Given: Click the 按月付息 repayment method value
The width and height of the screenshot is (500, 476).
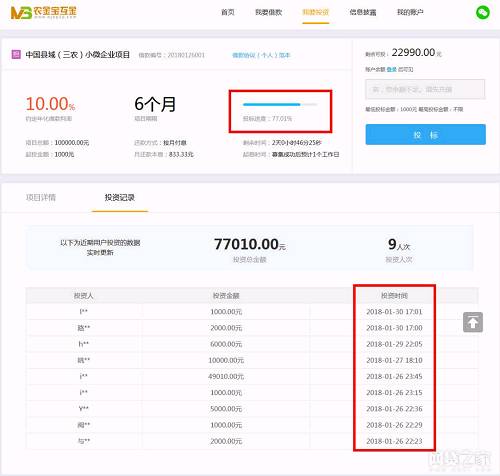Looking at the screenshot, I should [175, 143].
